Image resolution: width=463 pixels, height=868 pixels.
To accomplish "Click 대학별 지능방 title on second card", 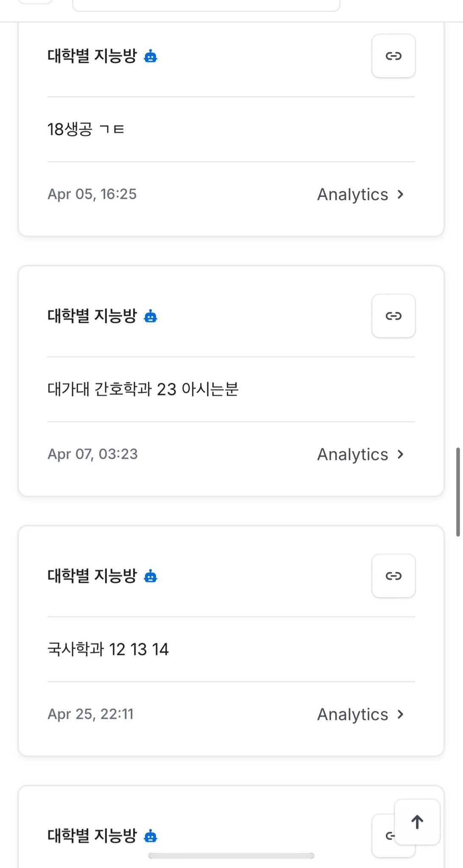I will click(92, 316).
